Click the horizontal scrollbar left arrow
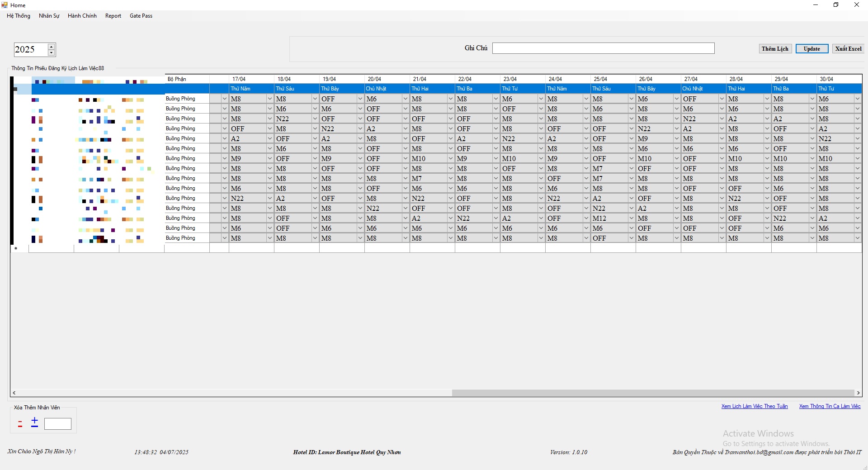This screenshot has width=868, height=470. 14,393
